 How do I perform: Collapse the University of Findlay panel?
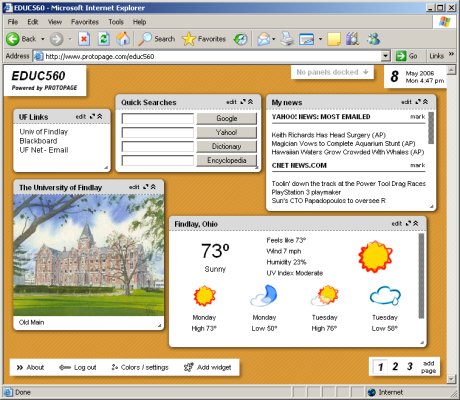coord(153,187)
